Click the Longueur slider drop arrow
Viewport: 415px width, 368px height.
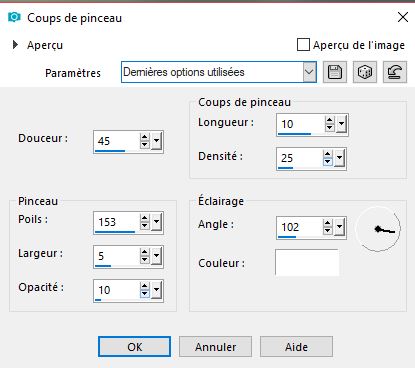[x=342, y=124]
